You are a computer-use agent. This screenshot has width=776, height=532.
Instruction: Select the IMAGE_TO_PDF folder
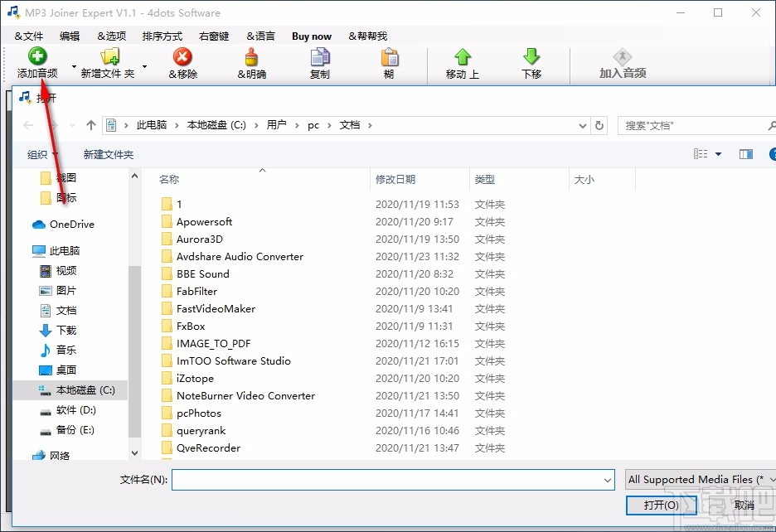[x=206, y=343]
